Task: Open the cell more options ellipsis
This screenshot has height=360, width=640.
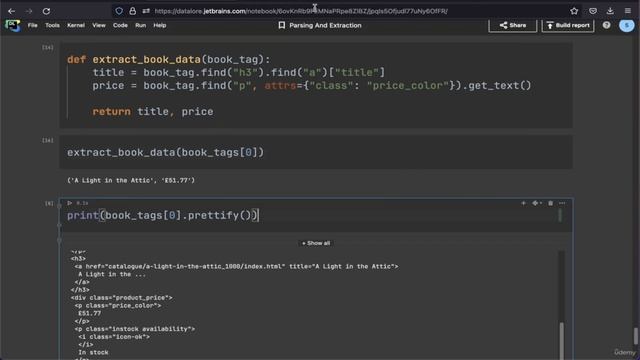Action: click(x=562, y=203)
